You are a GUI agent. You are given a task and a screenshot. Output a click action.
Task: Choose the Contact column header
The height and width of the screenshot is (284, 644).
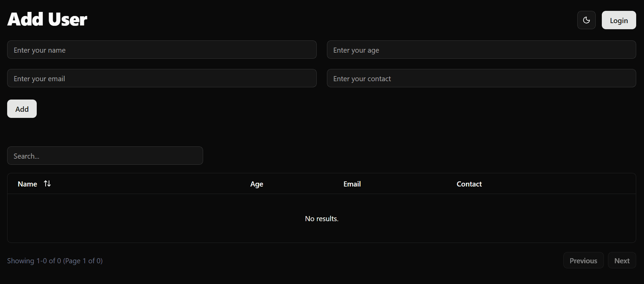469,184
